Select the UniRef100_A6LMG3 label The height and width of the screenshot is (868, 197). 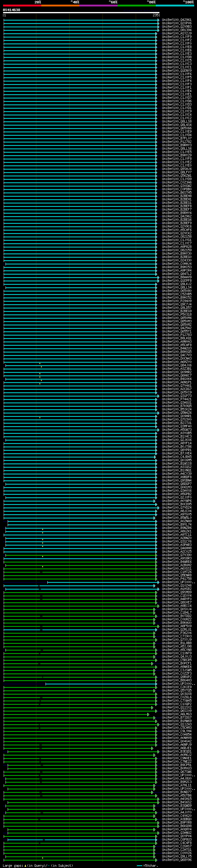pos(176,715)
